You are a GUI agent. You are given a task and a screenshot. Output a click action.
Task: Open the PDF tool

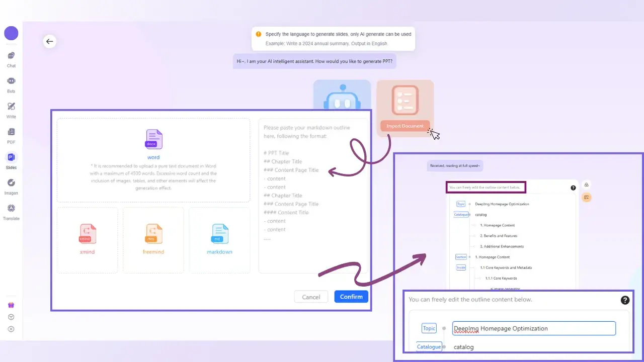[x=11, y=136]
